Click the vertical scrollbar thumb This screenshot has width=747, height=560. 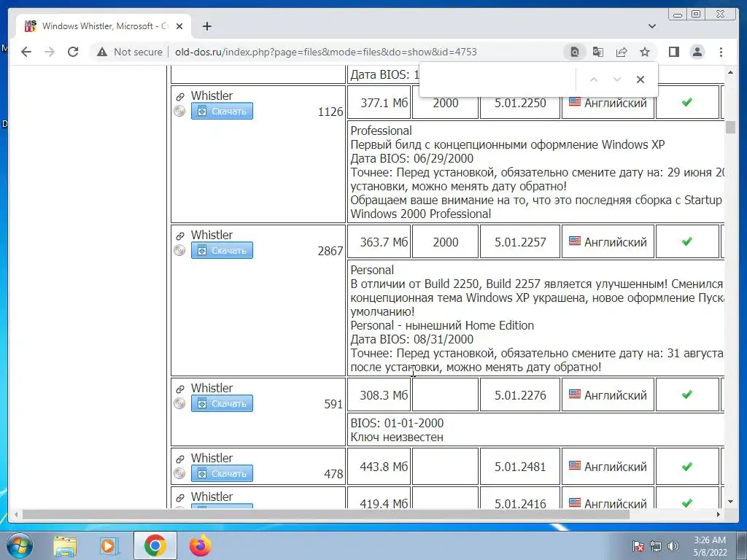coord(730,127)
